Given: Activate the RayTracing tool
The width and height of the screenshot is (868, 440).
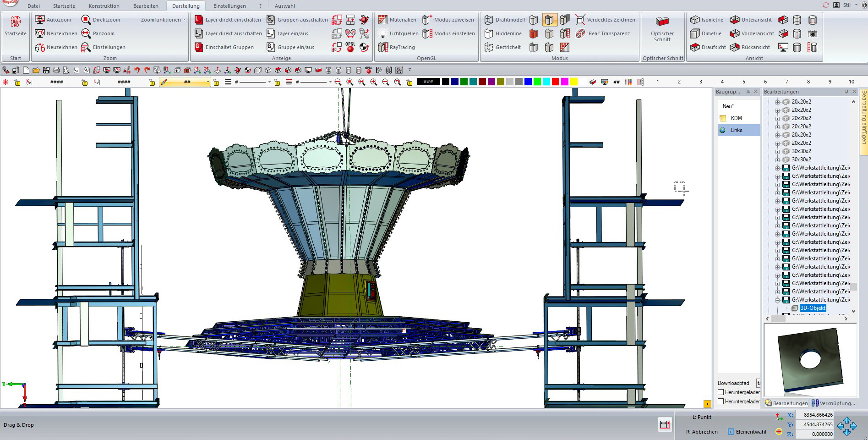Looking at the screenshot, I should (x=383, y=47).
